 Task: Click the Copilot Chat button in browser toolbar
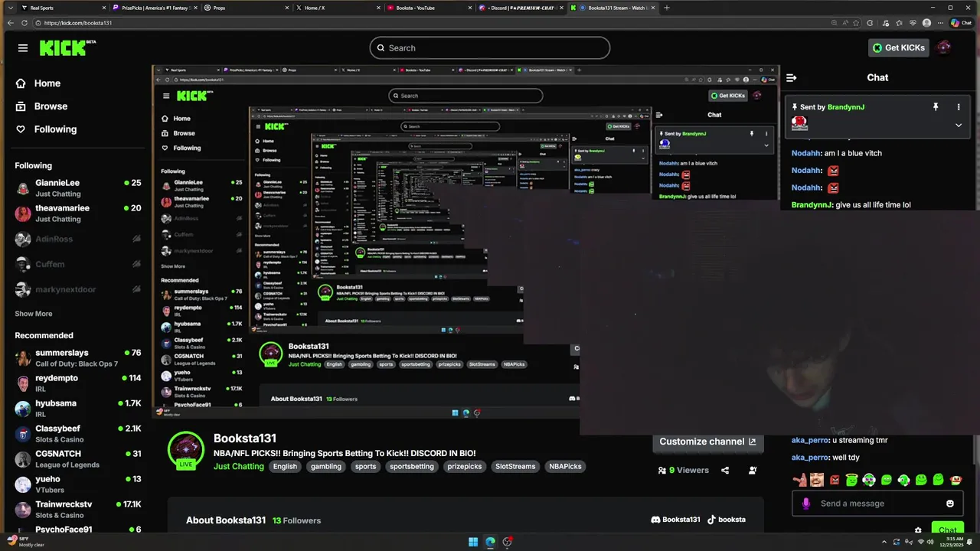961,23
